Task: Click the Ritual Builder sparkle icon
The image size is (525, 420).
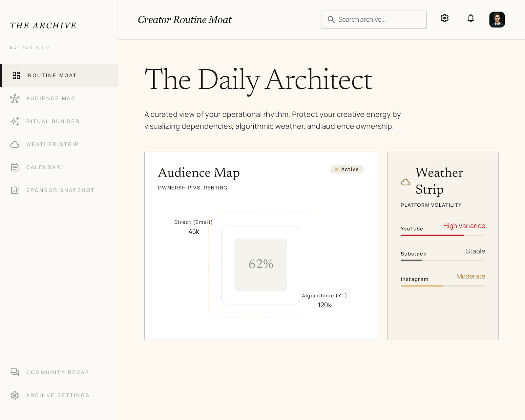Action: pos(14,121)
